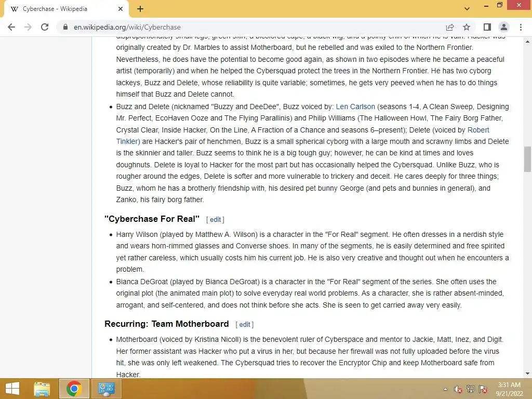Click the browser forward arrow
Image resolution: width=532 pixels, height=399 pixels.
pos(28,27)
